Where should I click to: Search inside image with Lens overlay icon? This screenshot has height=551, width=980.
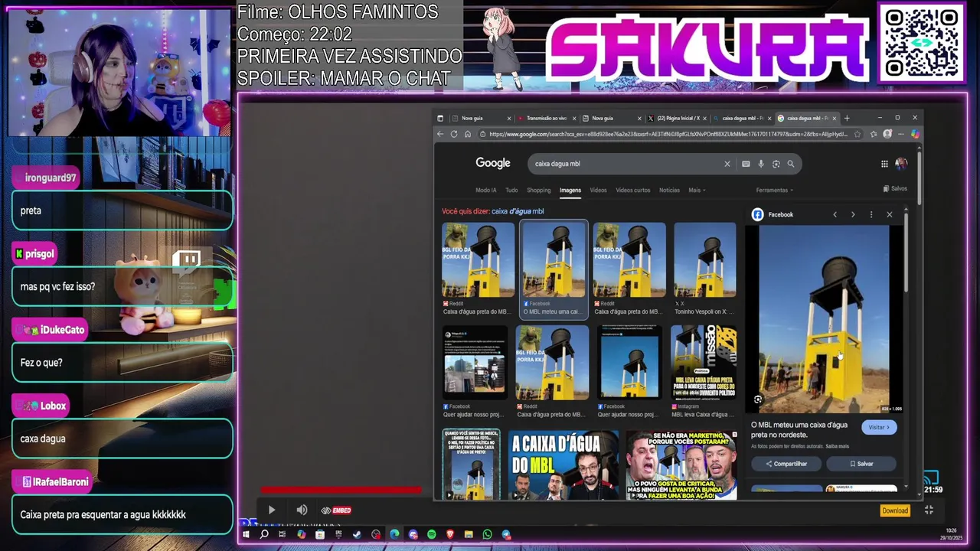(758, 399)
